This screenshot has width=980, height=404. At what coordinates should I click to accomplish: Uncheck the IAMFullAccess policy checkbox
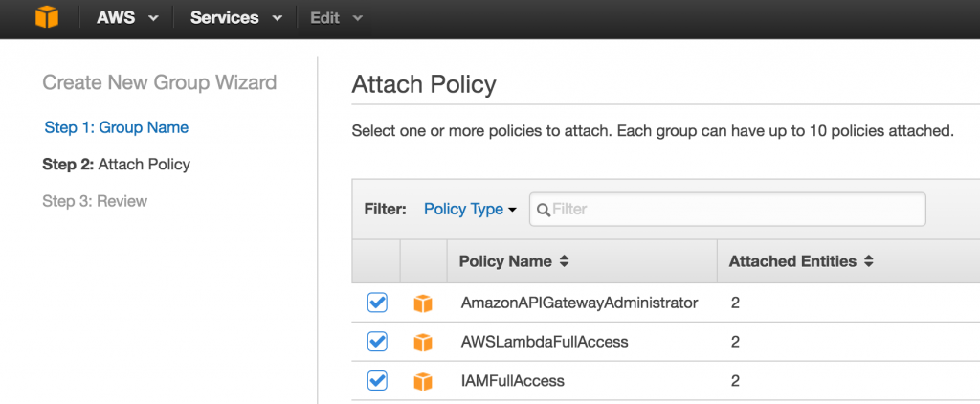tap(377, 380)
